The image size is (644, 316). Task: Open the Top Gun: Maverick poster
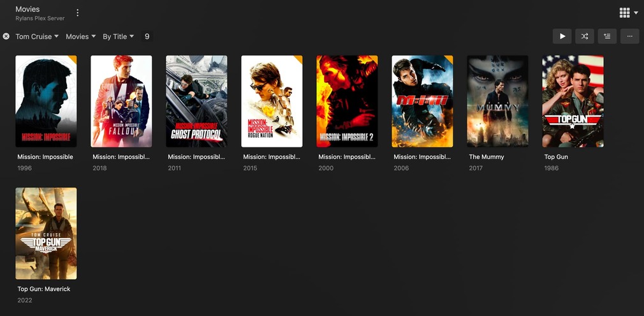[46, 233]
